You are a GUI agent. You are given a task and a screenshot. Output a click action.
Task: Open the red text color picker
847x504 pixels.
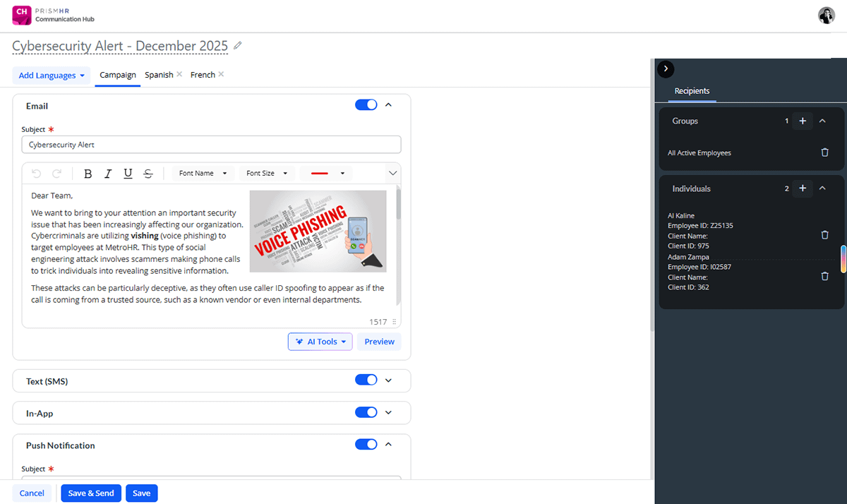click(326, 174)
